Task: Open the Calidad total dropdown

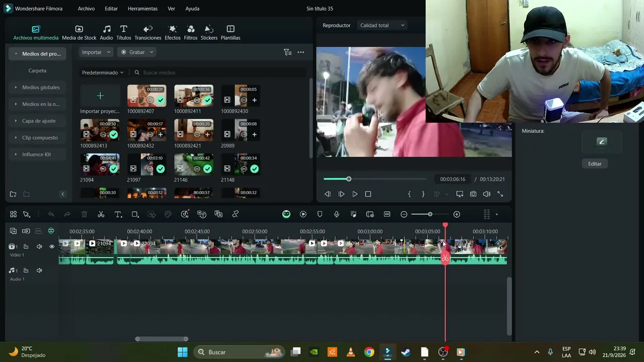Action: pyautogui.click(x=382, y=25)
